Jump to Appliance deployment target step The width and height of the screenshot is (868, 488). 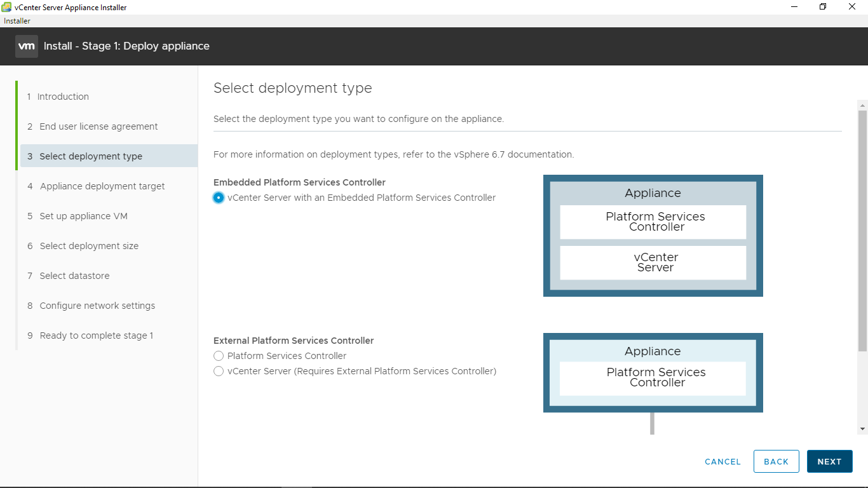(102, 186)
